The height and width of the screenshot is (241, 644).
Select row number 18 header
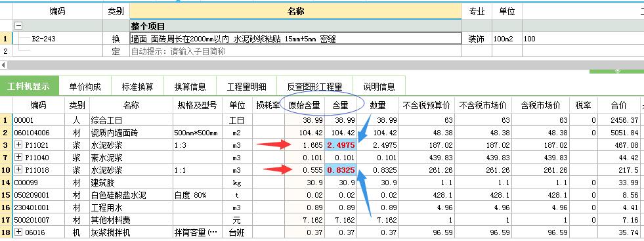tap(6, 232)
